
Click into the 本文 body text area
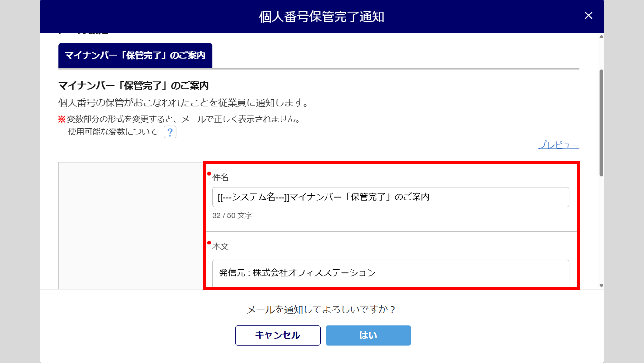(x=390, y=273)
